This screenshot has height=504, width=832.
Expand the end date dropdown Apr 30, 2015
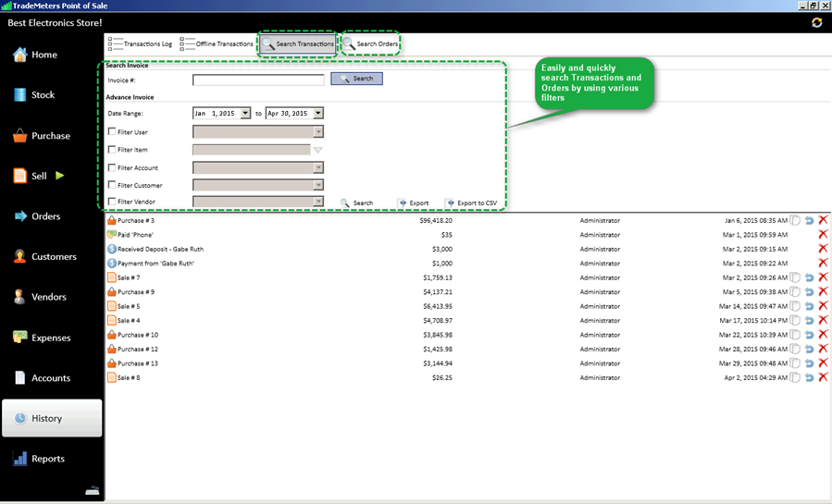pyautogui.click(x=317, y=114)
